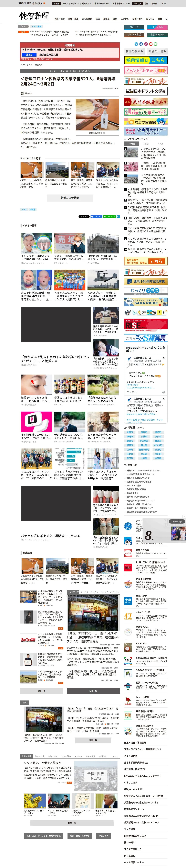The width and height of the screenshot is (186, 868).
Task: Click the X ポスト share button under article
Action: coord(84,217)
